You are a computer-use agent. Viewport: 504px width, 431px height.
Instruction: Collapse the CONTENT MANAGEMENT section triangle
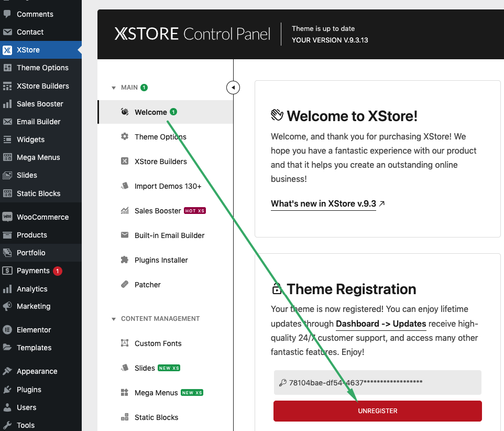114,319
